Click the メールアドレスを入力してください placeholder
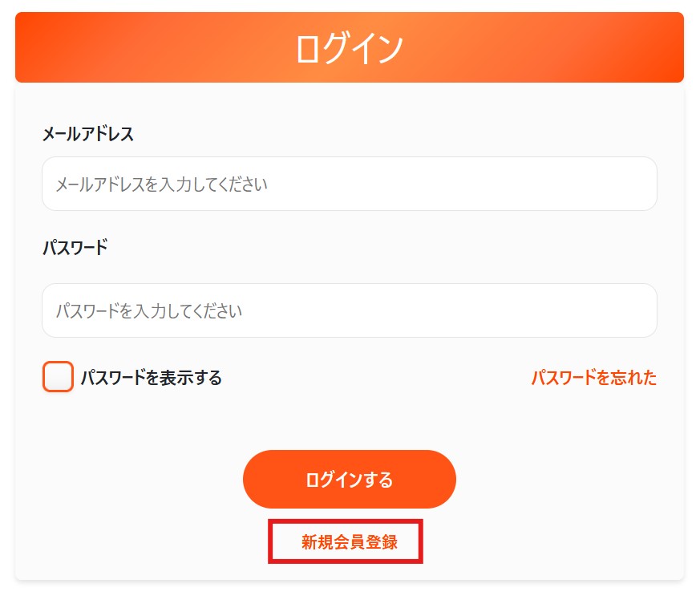700x604 pixels. pyautogui.click(x=161, y=184)
